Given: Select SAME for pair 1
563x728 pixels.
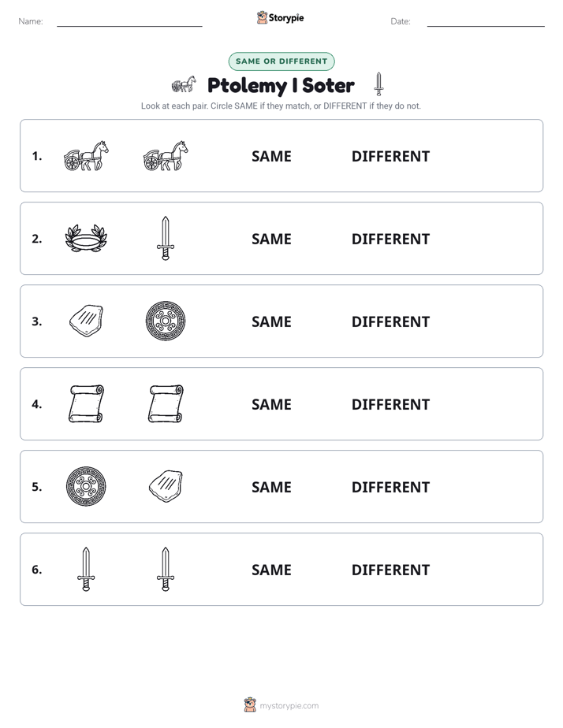Looking at the screenshot, I should [271, 157].
